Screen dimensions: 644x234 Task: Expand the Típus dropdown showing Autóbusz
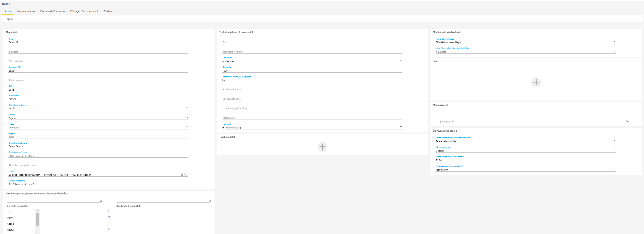[187, 127]
